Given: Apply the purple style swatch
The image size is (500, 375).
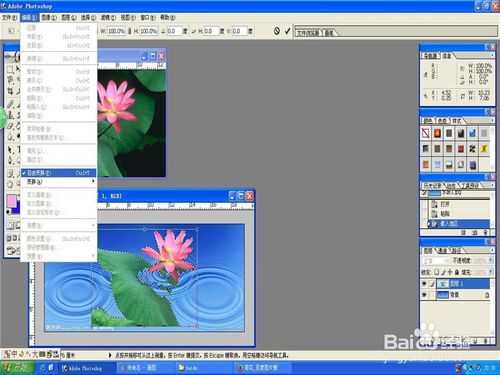Looking at the screenshot, I should tap(472, 164).
